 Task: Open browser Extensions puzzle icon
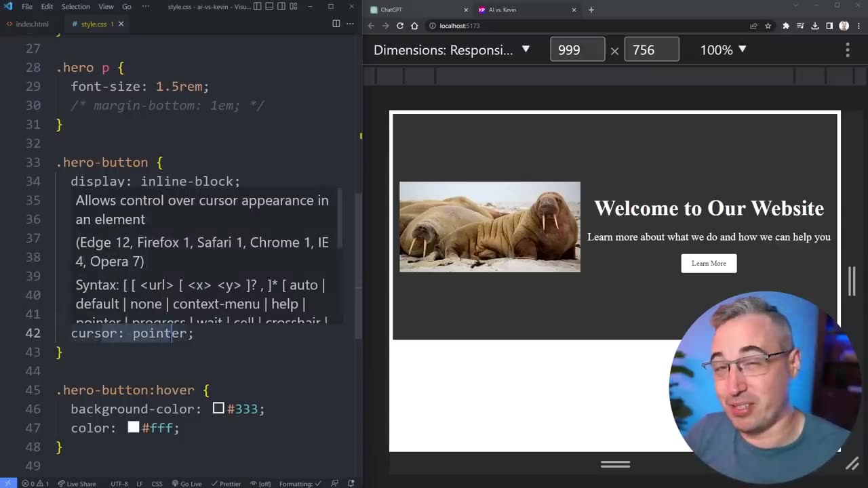[786, 26]
